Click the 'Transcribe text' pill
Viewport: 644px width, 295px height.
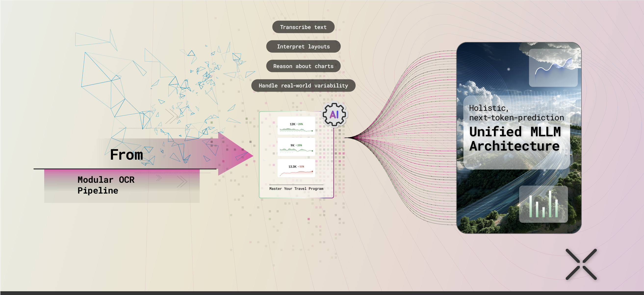coord(303,27)
